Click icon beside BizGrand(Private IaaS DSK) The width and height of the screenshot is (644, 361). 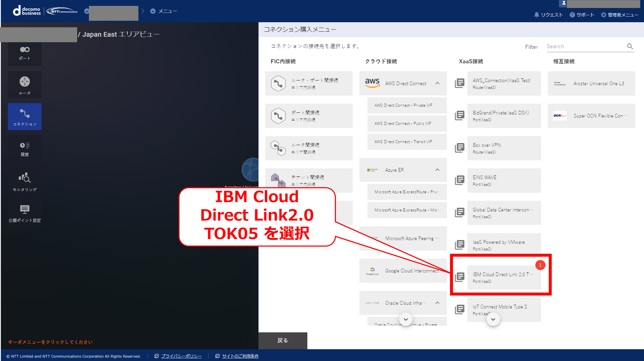[x=459, y=116]
